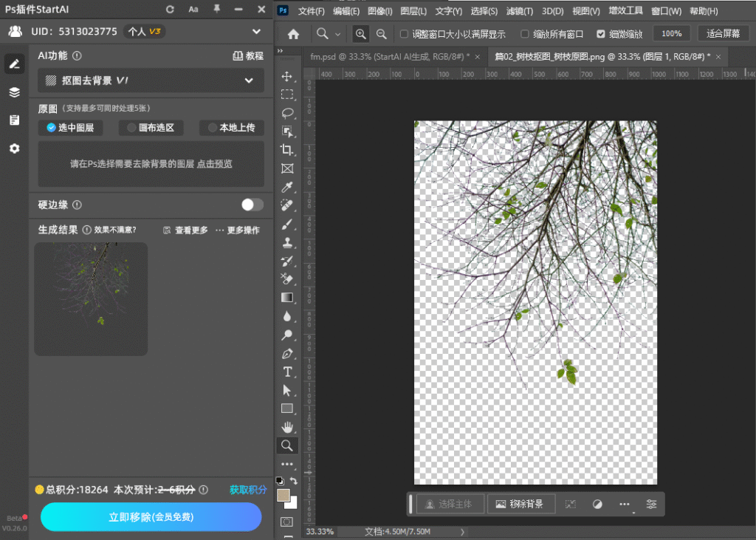Select the 本地上传 radio option
Image resolution: width=756 pixels, height=540 pixels.
(232, 128)
